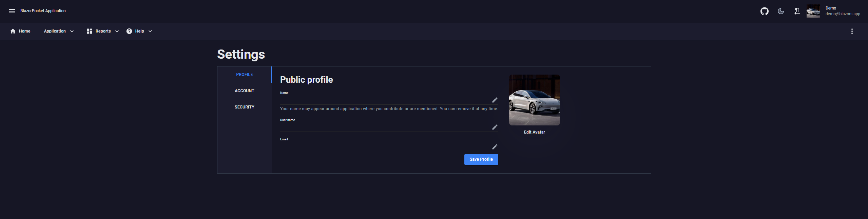The height and width of the screenshot is (219, 868).
Task: Select the Profile tab
Action: pyautogui.click(x=244, y=75)
